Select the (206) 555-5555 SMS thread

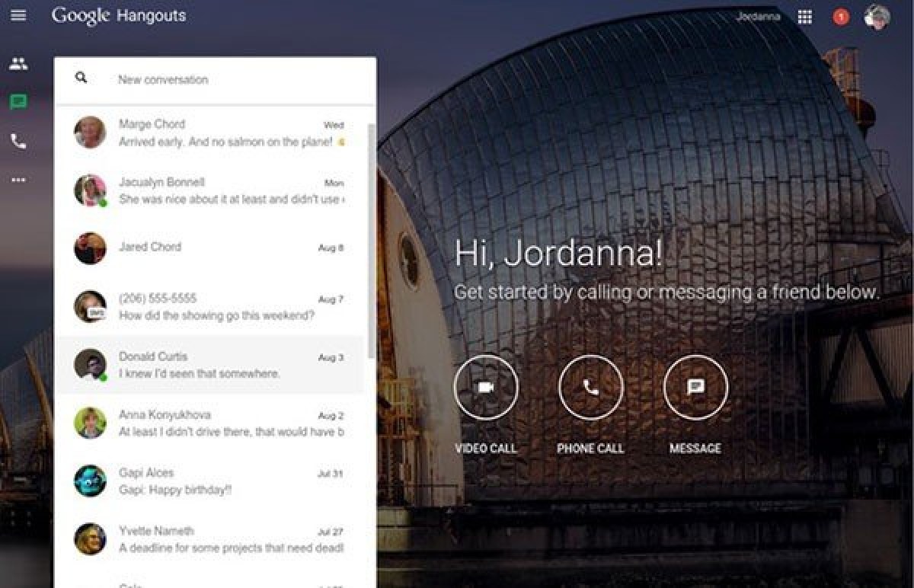(x=221, y=307)
